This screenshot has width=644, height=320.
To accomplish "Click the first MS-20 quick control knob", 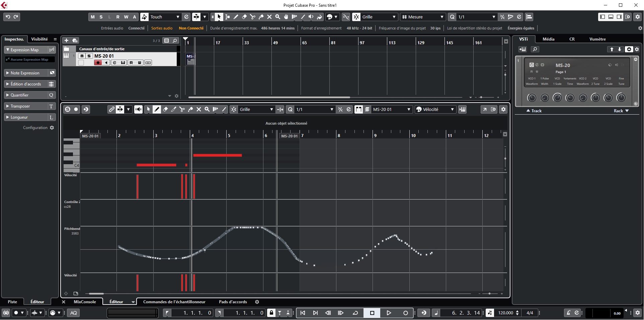I will click(x=532, y=98).
